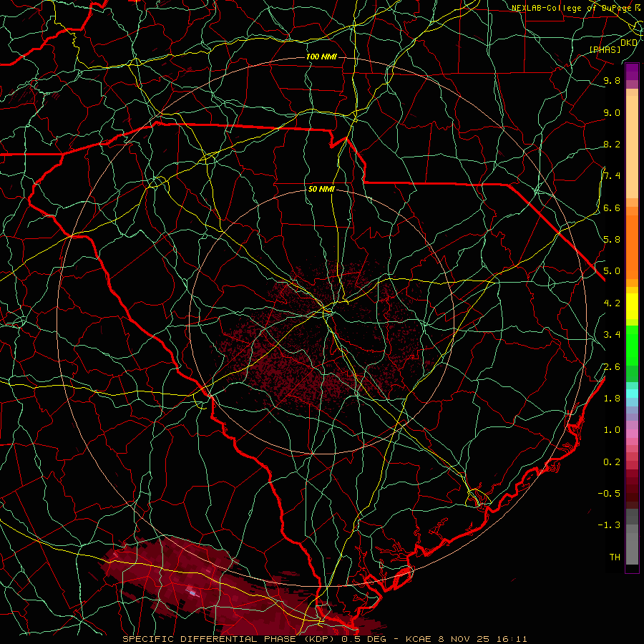Image resolution: width=644 pixels, height=644 pixels.
Task: Select the bright green segment of the color scale
Action: [632, 345]
